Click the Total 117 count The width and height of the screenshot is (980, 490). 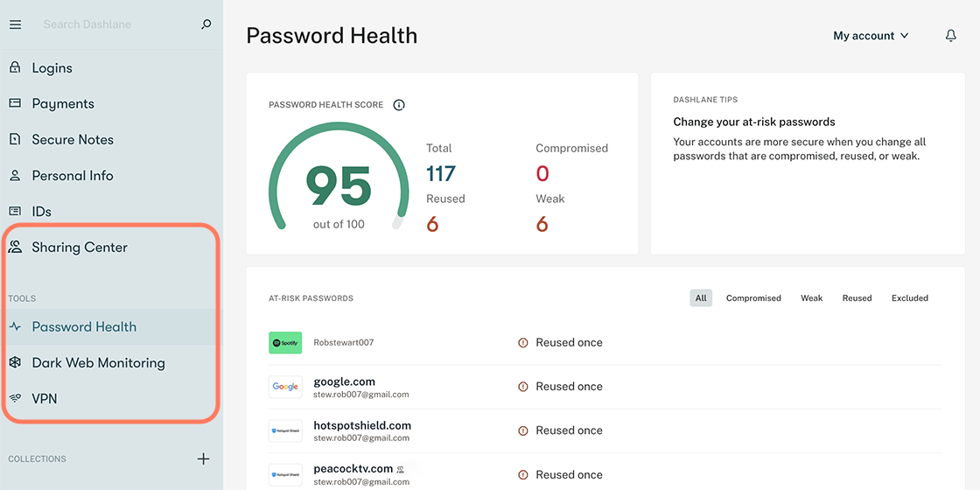click(x=441, y=173)
